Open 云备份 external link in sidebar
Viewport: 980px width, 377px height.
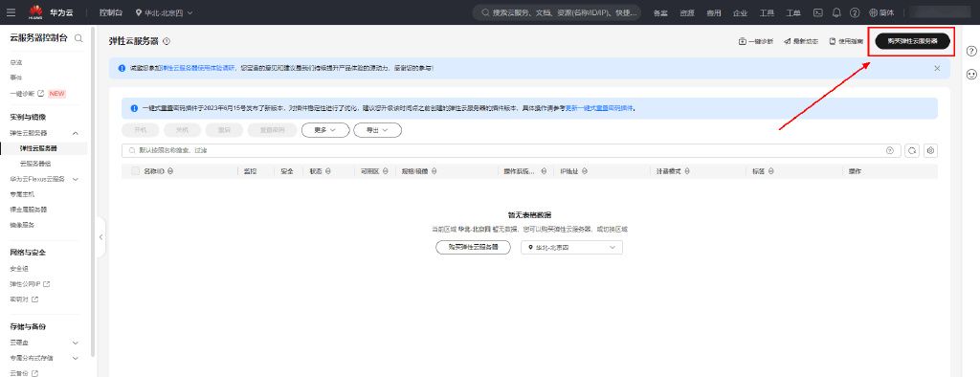click(x=24, y=373)
